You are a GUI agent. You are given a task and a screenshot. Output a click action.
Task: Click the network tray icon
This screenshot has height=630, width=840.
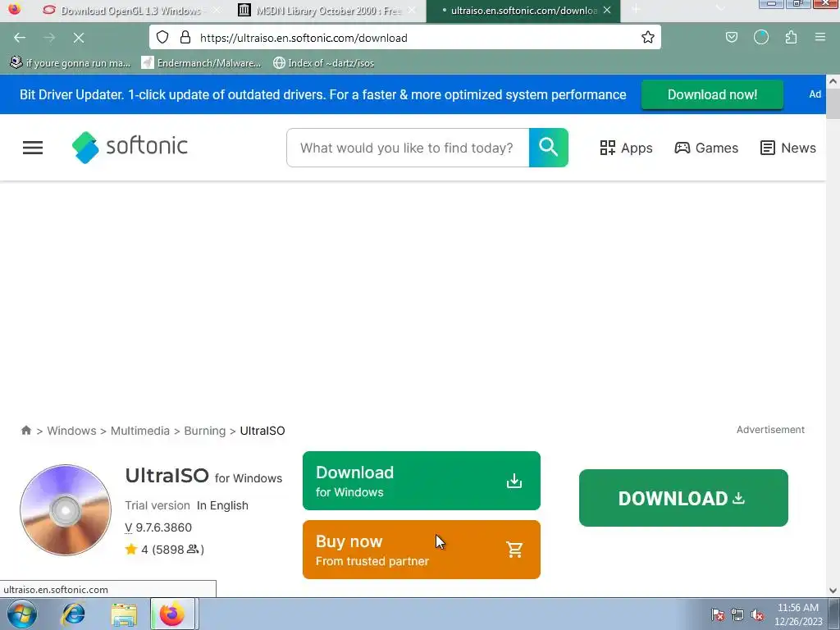click(x=737, y=614)
